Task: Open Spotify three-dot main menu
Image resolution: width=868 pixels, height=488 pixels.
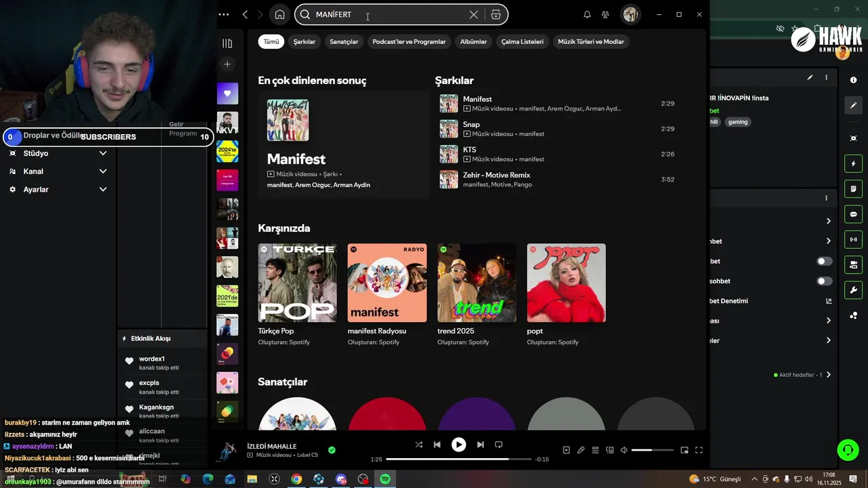Action: 224,14
